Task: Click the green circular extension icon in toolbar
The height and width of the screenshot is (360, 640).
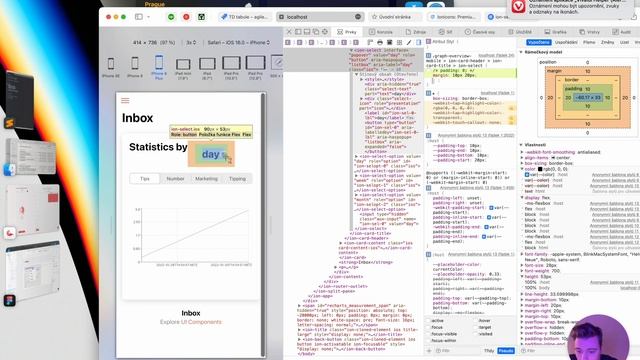Action: point(171,17)
